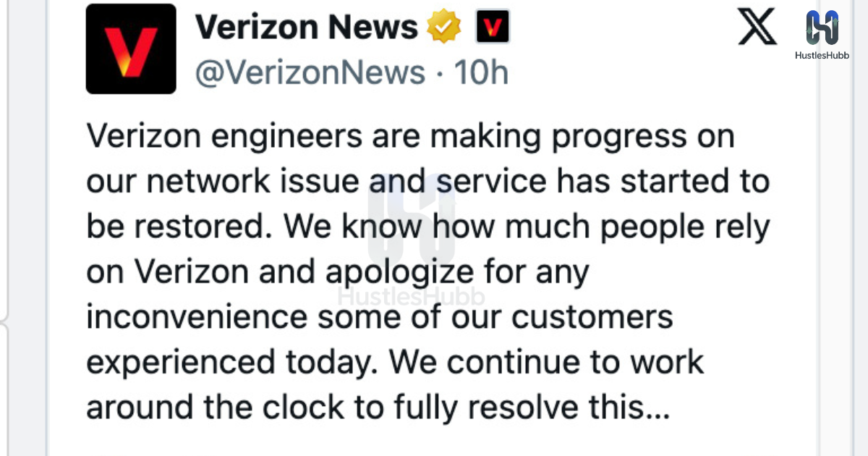Click the HustlesHubb logo icon in corner
Image resolution: width=868 pixels, height=456 pixels.
pyautogui.click(x=822, y=26)
